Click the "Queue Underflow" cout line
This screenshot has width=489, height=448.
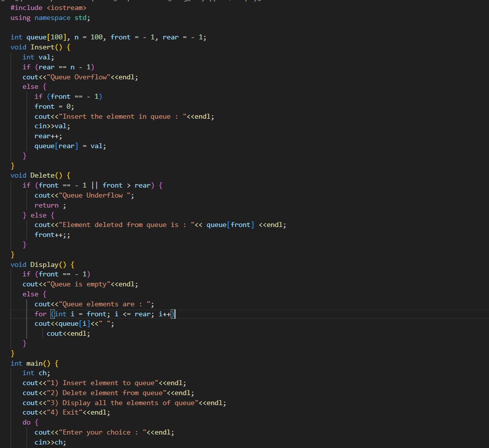point(84,196)
